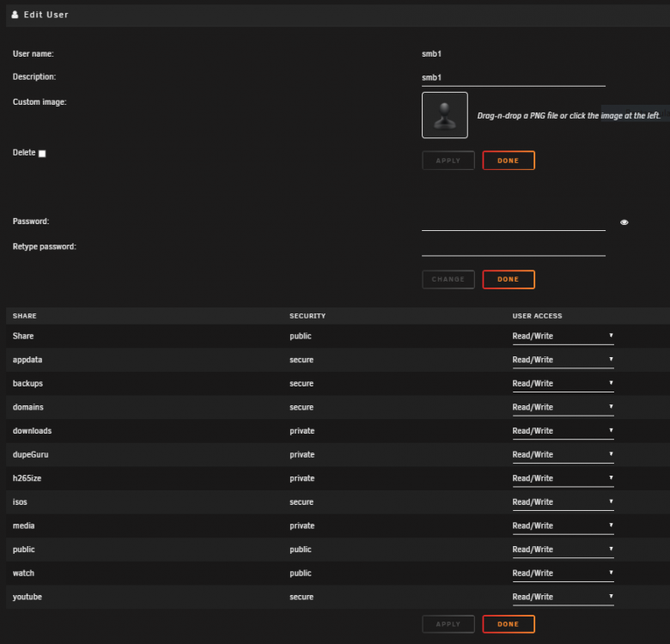Open user access dropdown for youtube
The height and width of the screenshot is (644, 670).
pos(563,597)
